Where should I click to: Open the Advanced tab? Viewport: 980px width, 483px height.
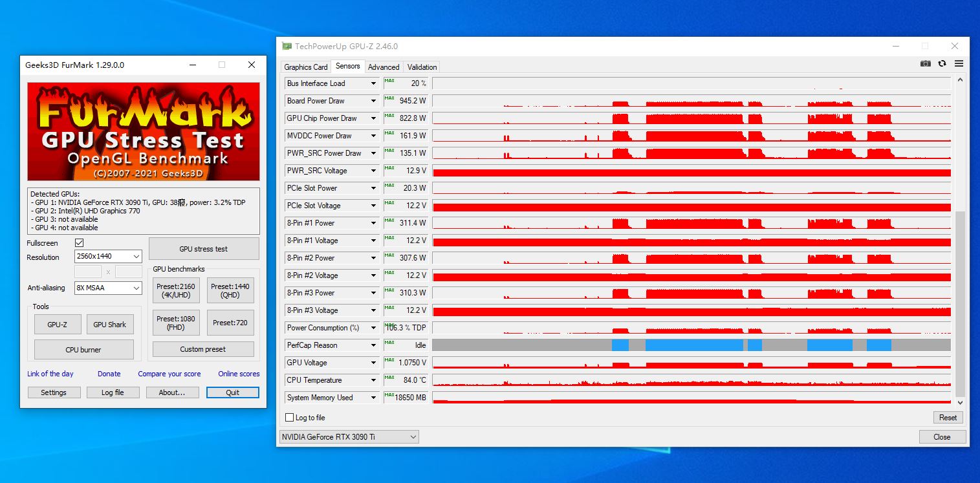[x=384, y=67]
